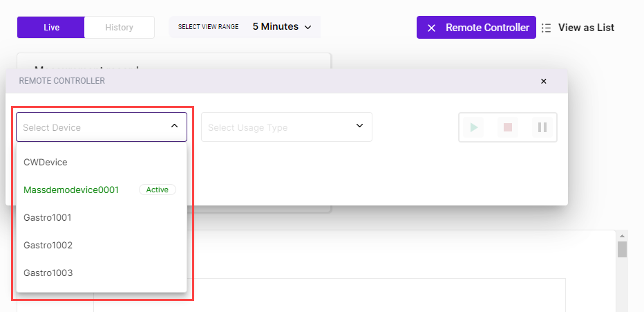Click the pause button
Viewport: 644px width, 312px height.
(542, 127)
